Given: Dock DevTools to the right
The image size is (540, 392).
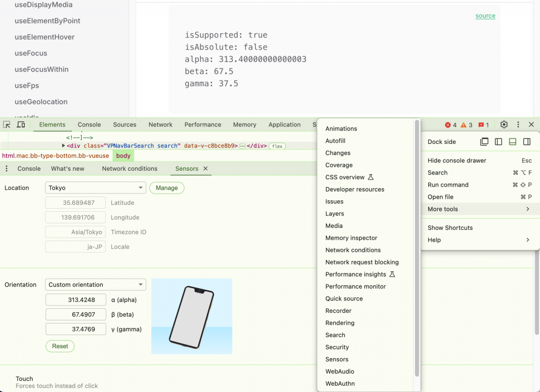Looking at the screenshot, I should click(527, 141).
